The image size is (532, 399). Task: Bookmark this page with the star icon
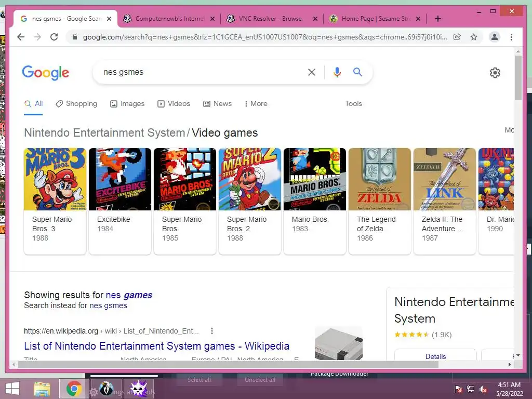click(x=474, y=37)
